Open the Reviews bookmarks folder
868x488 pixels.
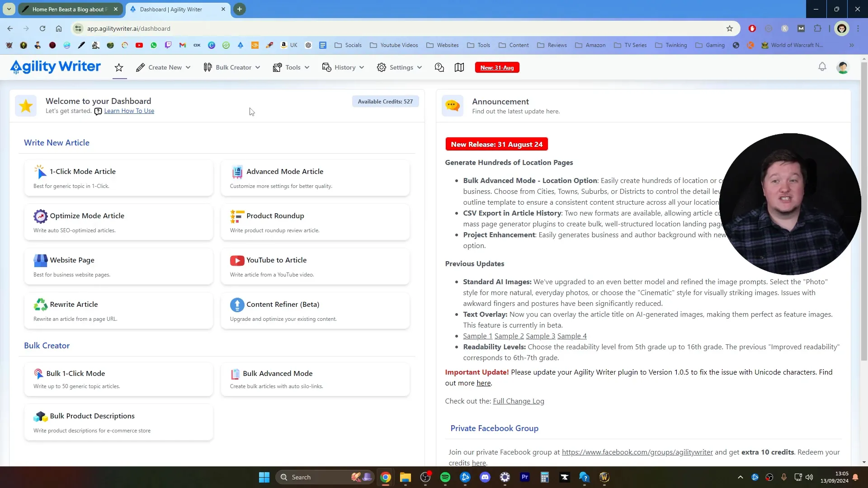[552, 45]
